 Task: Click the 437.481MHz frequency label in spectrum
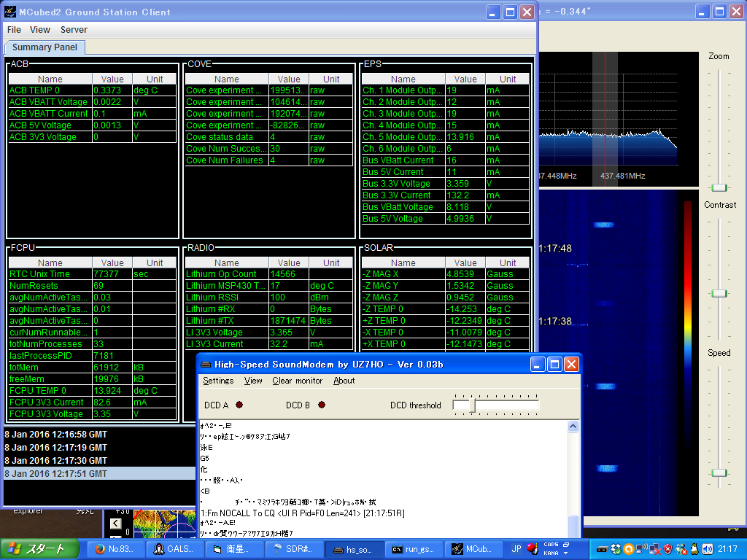[622, 176]
